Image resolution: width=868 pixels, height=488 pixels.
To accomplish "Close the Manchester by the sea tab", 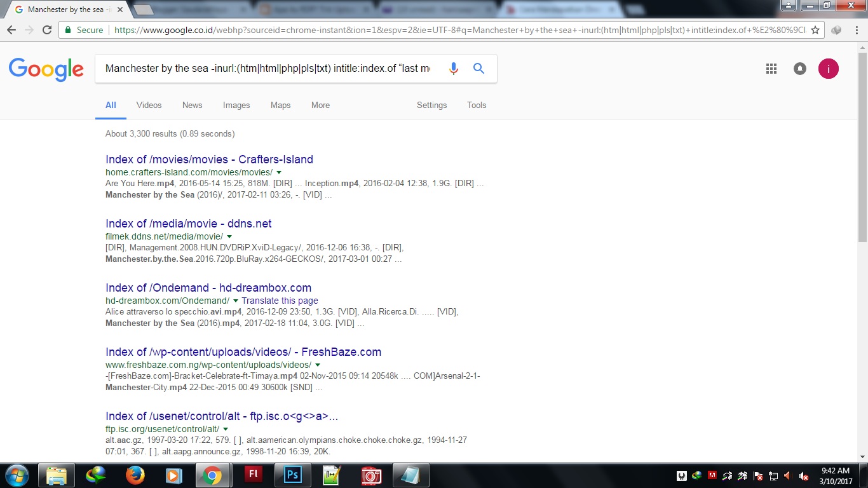I will (120, 10).
